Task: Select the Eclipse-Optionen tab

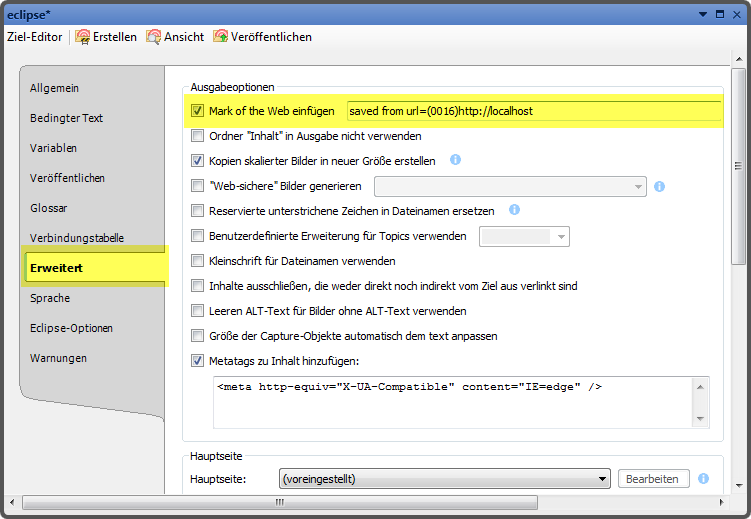Action: point(71,328)
